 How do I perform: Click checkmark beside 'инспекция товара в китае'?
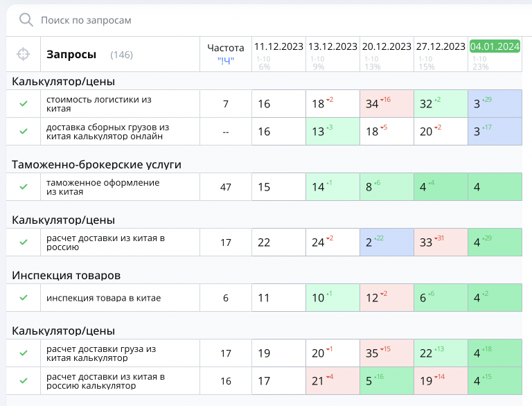coord(24,298)
